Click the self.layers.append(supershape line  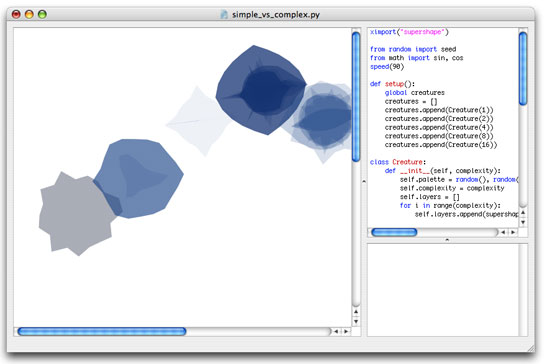pyautogui.click(x=467, y=214)
